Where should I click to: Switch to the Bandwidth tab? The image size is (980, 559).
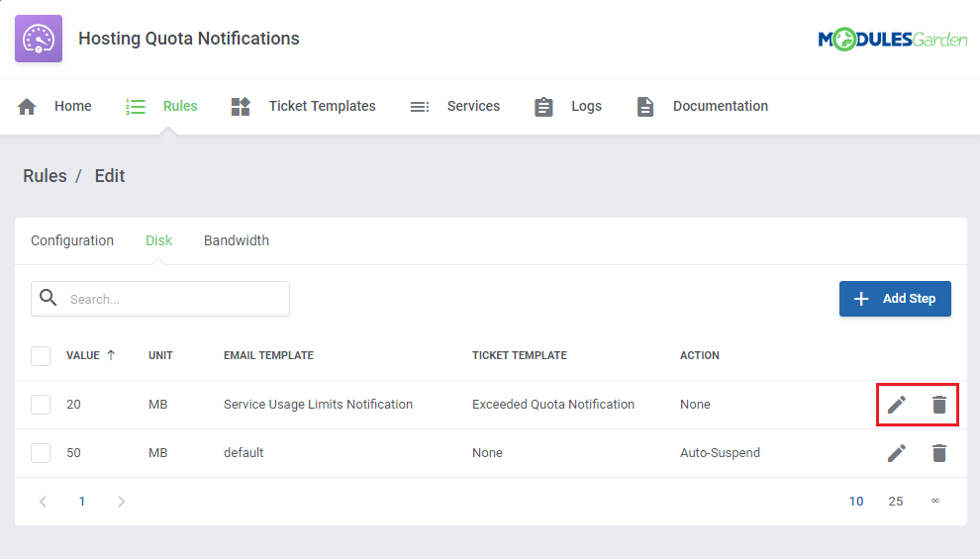coord(237,240)
